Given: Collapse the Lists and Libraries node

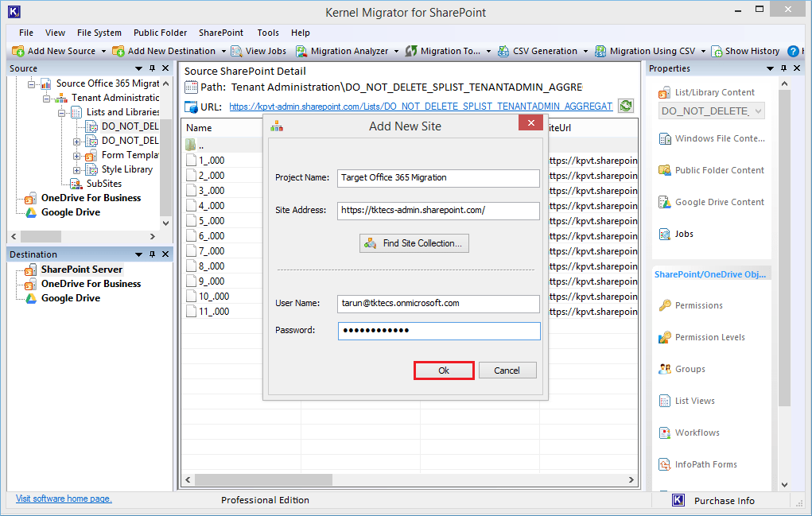Looking at the screenshot, I should 61,113.
